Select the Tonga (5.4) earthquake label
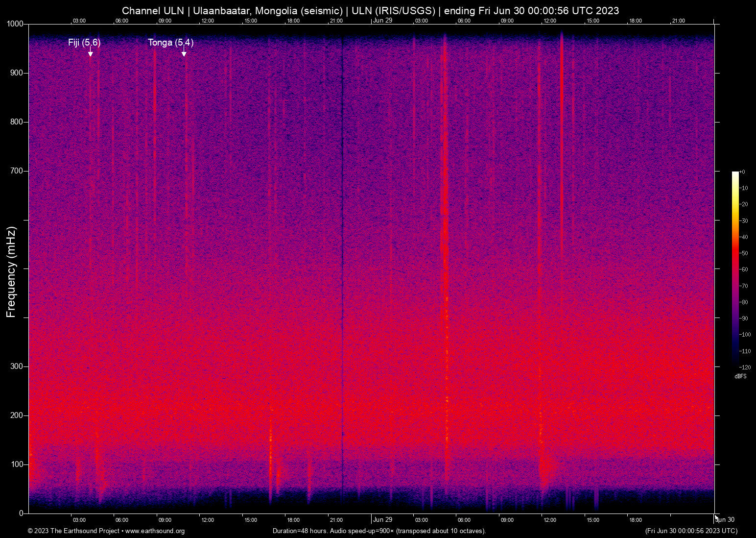This screenshot has height=538, width=756. pyautogui.click(x=170, y=43)
